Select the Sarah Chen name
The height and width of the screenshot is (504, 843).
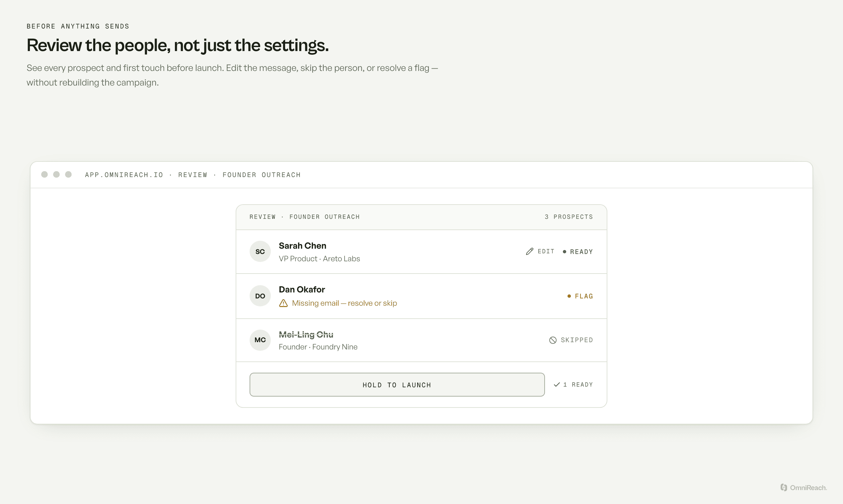pos(303,246)
